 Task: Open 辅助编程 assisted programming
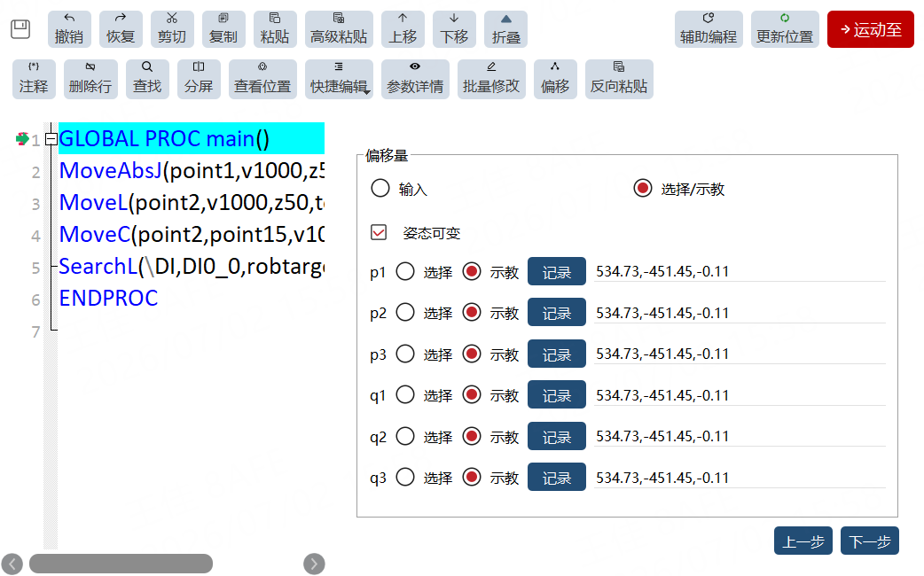pyautogui.click(x=709, y=29)
